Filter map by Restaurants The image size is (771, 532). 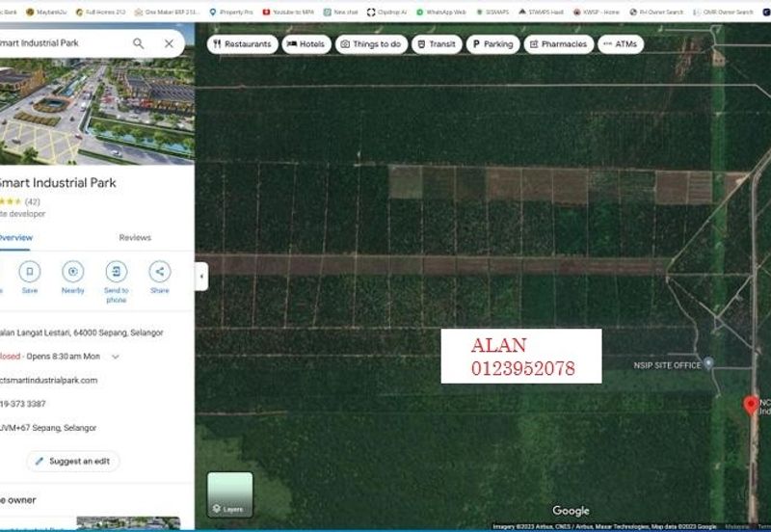(243, 44)
